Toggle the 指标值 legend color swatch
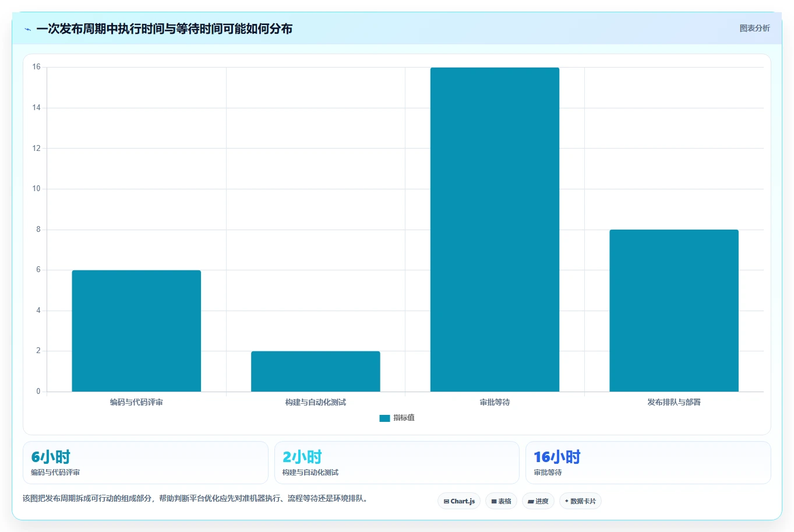The height and width of the screenshot is (532, 794). tap(384, 418)
